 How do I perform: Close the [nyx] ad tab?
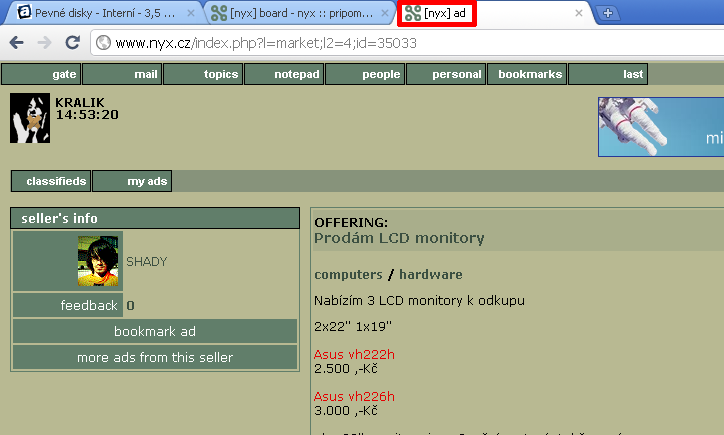pyautogui.click(x=578, y=13)
